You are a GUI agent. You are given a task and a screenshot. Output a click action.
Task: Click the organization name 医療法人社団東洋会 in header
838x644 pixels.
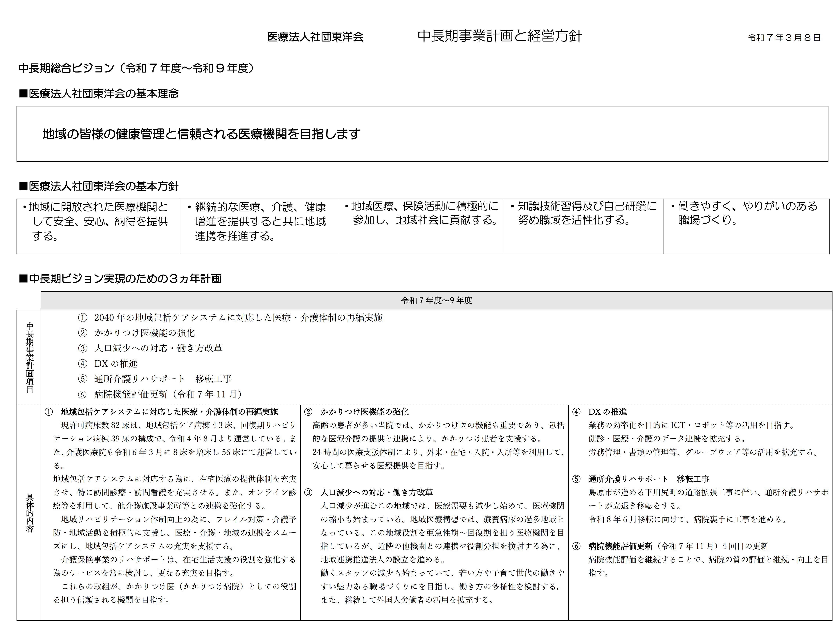pyautogui.click(x=315, y=37)
